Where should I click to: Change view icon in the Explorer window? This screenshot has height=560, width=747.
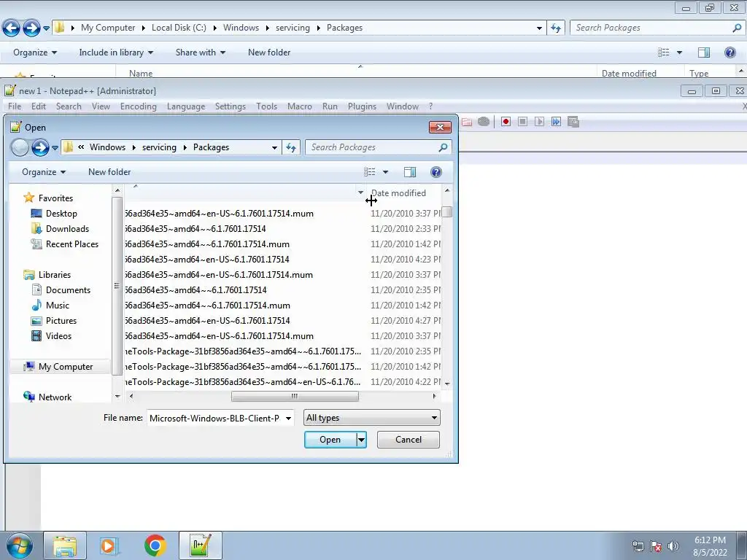point(664,52)
